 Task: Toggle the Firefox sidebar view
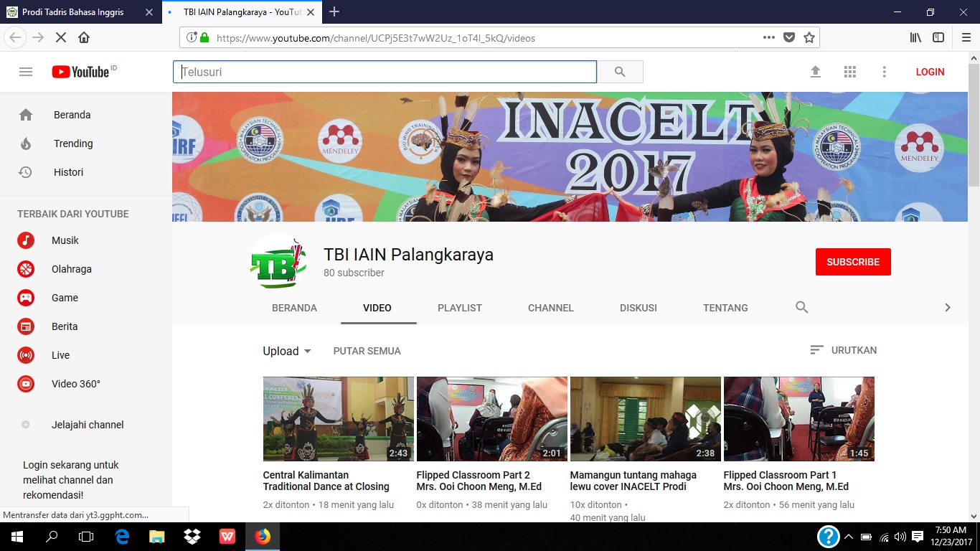point(938,37)
